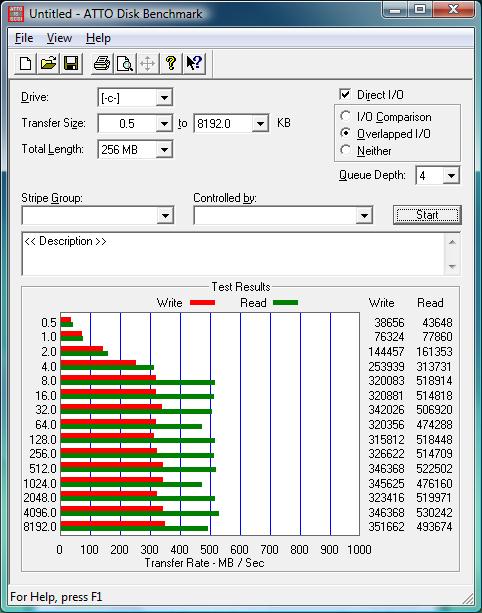482x613 pixels.
Task: Open the Help menu
Action: point(98,38)
